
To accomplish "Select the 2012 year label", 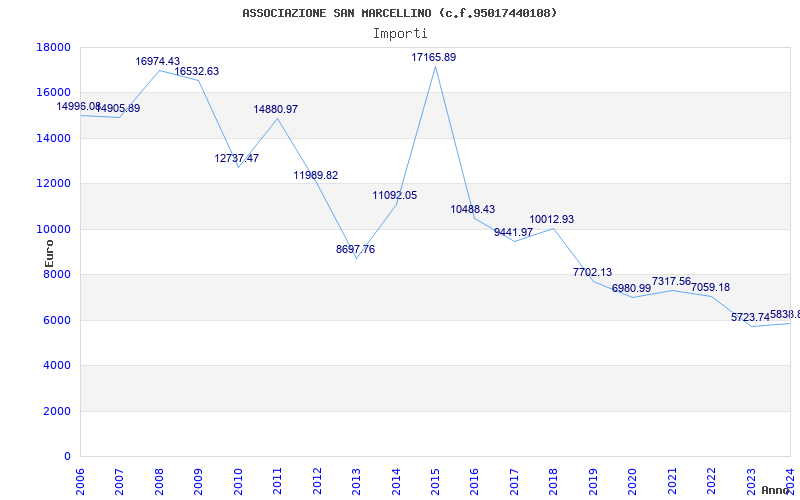I will click(x=317, y=481).
